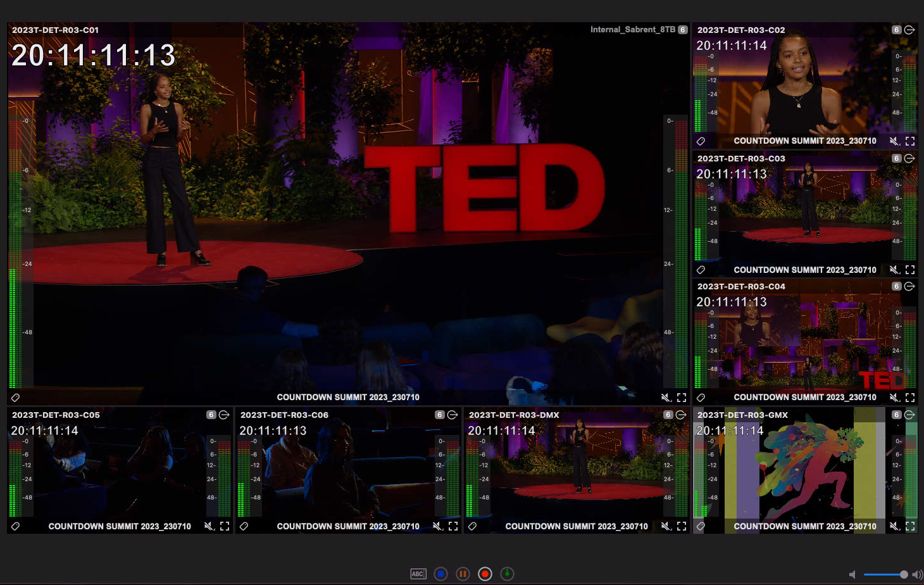Open the 6 destinations badge on C05
924x585 pixels.
pyautogui.click(x=211, y=415)
